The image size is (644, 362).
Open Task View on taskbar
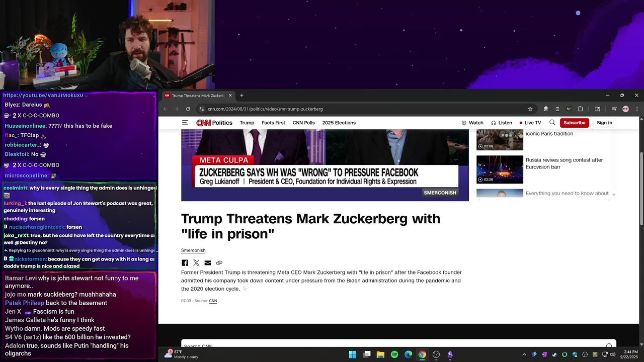(x=367, y=354)
